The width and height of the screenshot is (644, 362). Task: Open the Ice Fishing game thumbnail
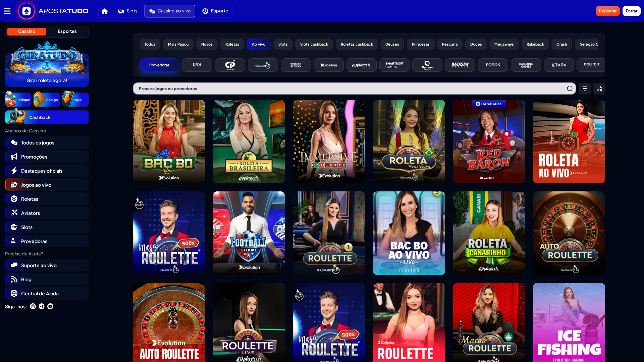pyautogui.click(x=569, y=322)
